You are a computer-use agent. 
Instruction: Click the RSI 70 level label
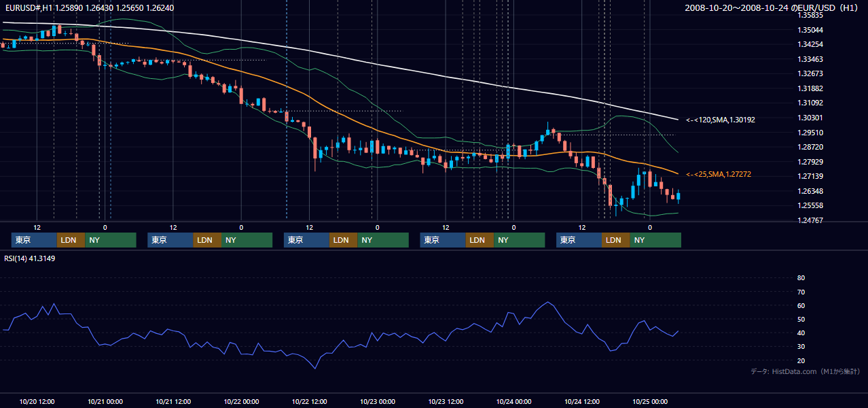click(x=801, y=292)
